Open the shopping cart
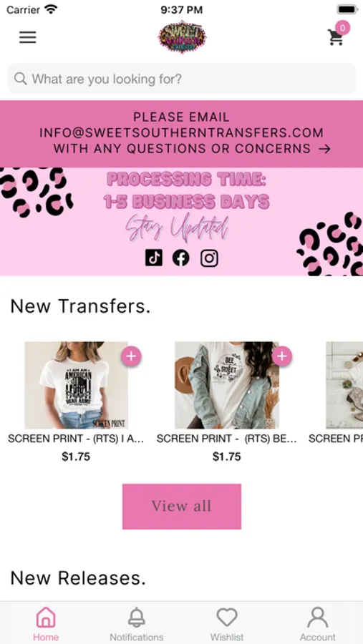Screen dimensions: 363x644 point(336,37)
